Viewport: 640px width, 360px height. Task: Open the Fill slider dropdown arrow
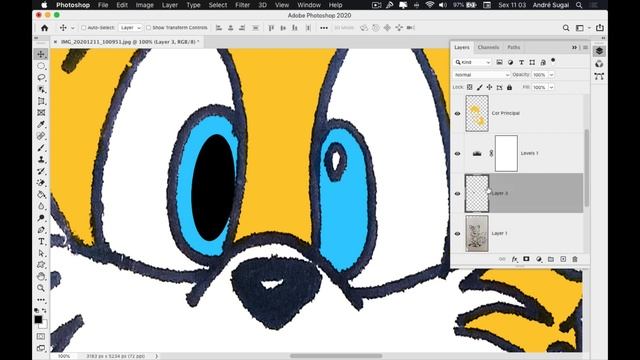pos(551,87)
